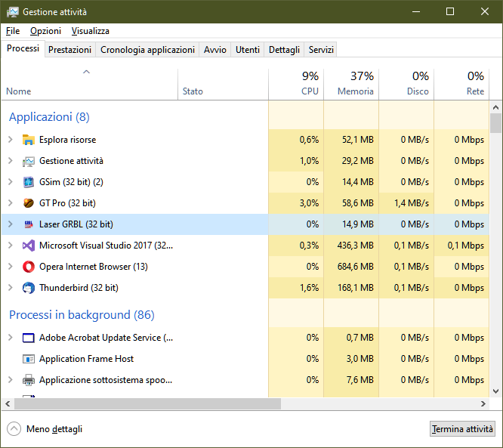Click the GT Pro application icon

click(x=28, y=203)
